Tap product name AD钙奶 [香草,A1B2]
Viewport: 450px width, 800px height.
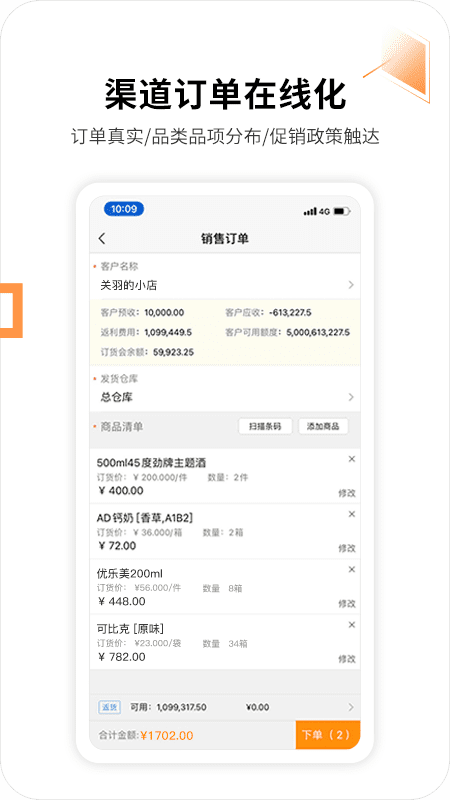click(145, 518)
